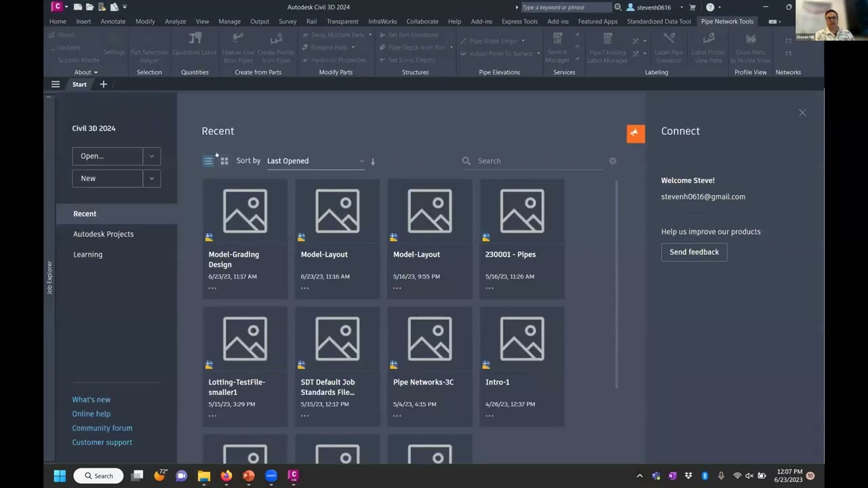
Task: Open the Pipe Network Tools tab
Action: [x=727, y=21]
